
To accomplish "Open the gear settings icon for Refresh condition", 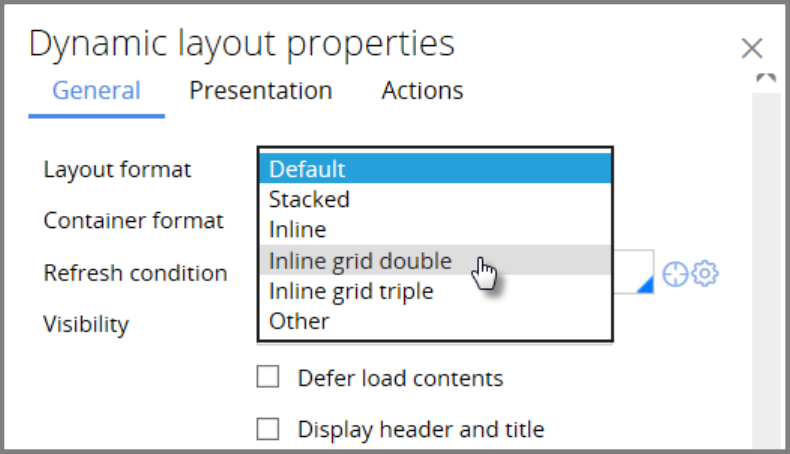I will coord(706,273).
